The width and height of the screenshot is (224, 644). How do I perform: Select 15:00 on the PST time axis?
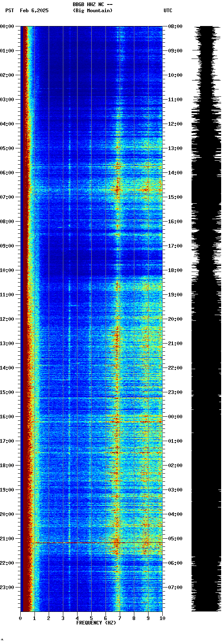click(7, 392)
